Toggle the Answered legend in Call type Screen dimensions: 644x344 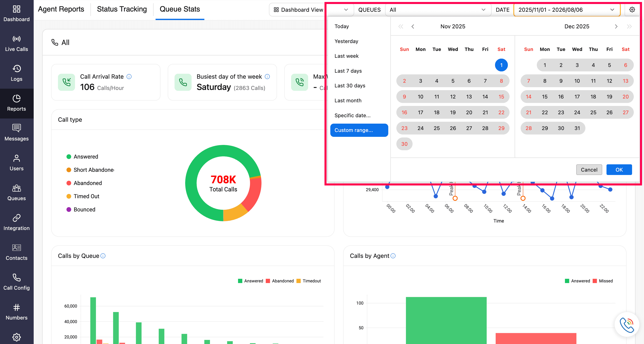[82, 156]
